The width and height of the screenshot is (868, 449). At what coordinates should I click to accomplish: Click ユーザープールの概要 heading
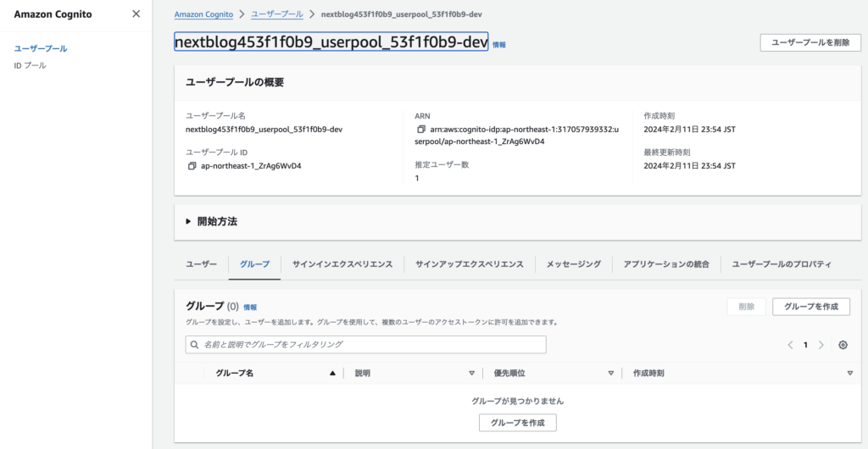[x=235, y=83]
